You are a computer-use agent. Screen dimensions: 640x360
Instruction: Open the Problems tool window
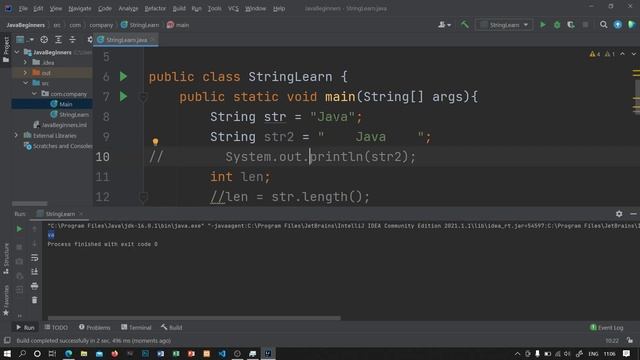tap(95, 327)
